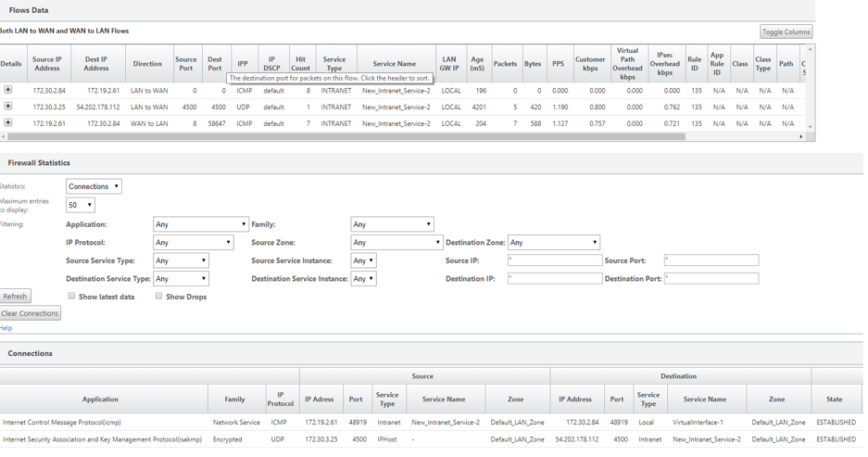Sort flows by Source IP Address header
868x457 pixels.
[x=47, y=64]
